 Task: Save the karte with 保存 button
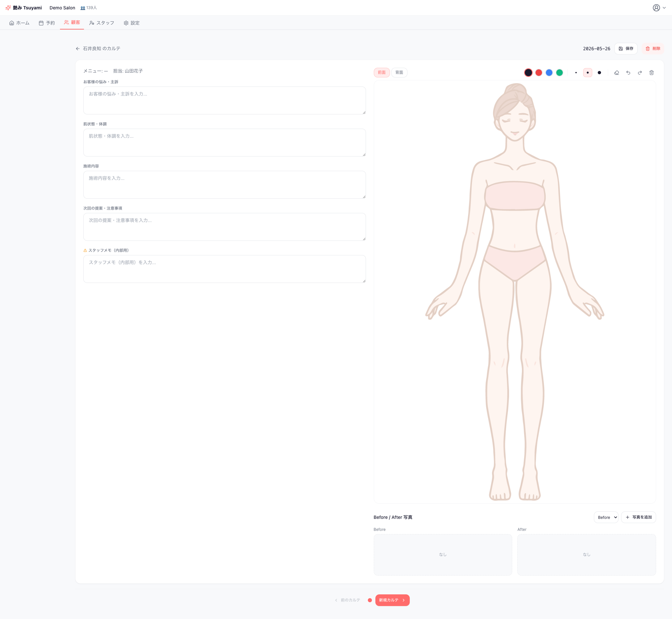pos(626,49)
